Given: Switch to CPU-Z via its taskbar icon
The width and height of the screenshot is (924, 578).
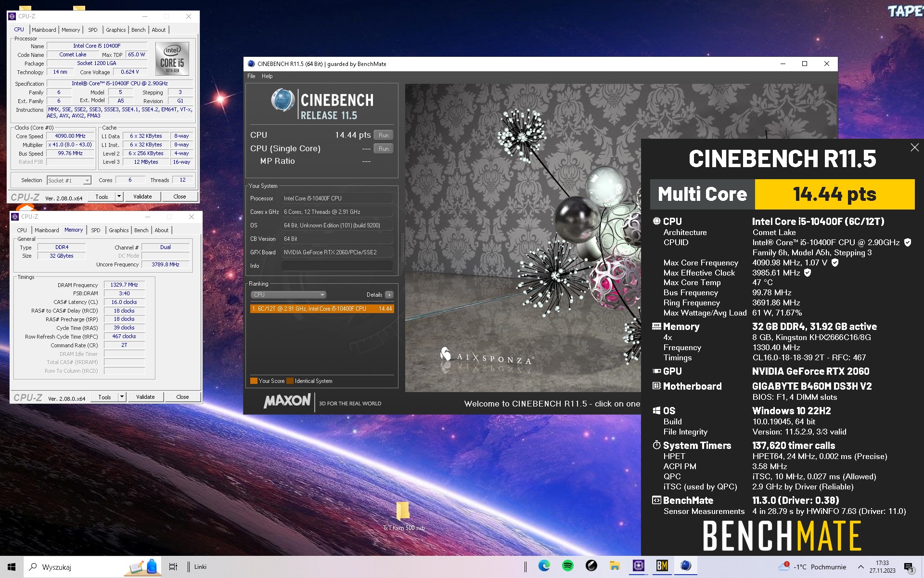Looking at the screenshot, I should [638, 566].
